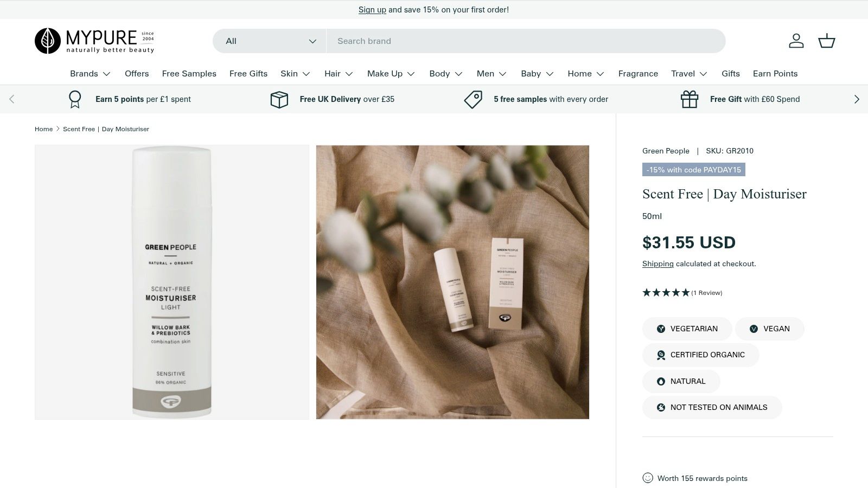Open the (1 Review) link

click(707, 293)
